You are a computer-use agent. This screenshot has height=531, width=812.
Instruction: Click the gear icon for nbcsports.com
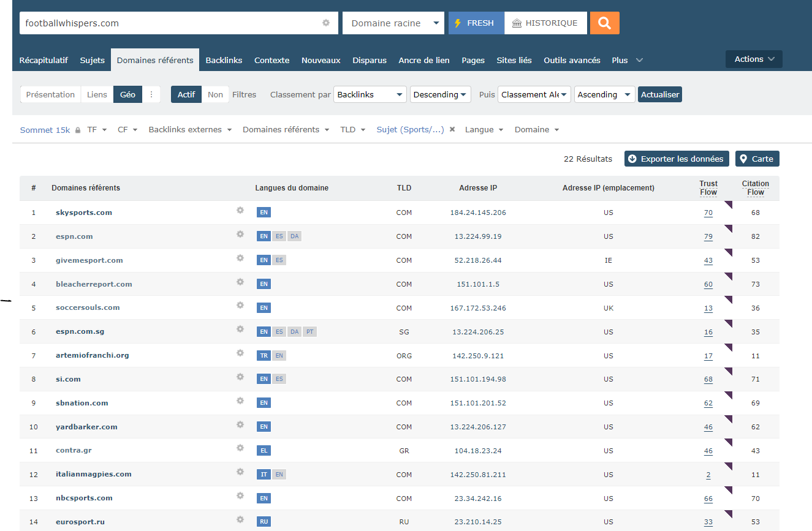tap(240, 495)
